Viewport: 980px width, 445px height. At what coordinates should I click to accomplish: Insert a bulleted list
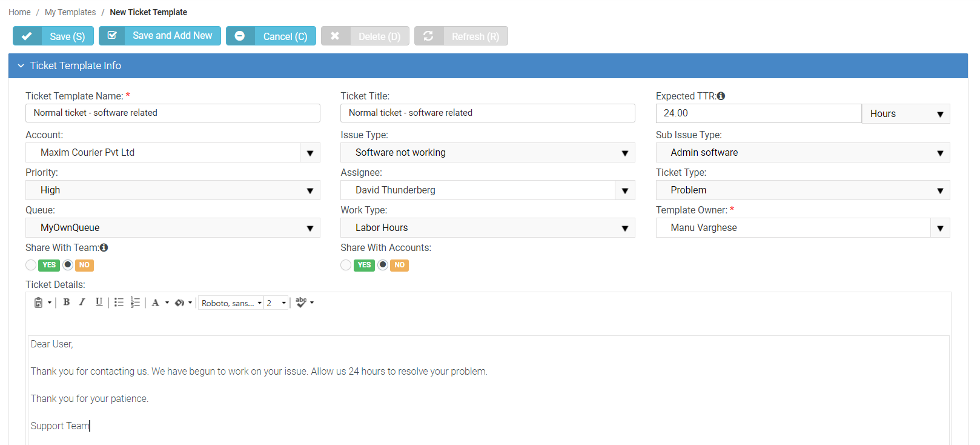(x=119, y=303)
